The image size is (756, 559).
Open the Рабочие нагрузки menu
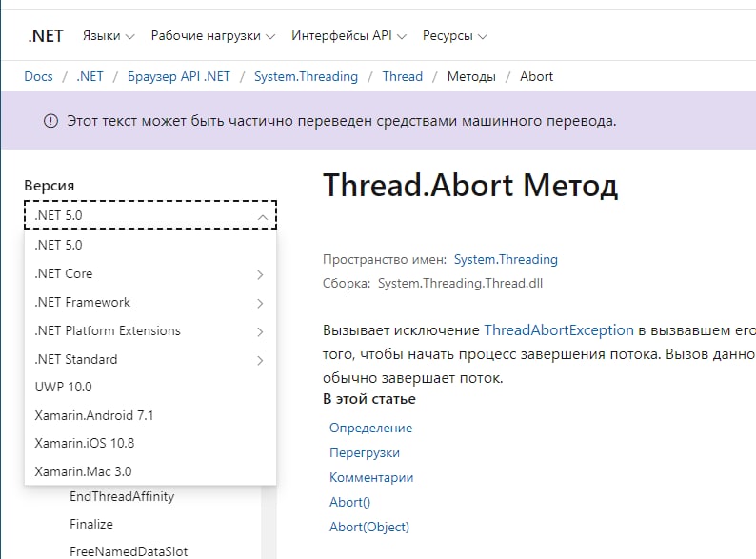[x=212, y=35]
